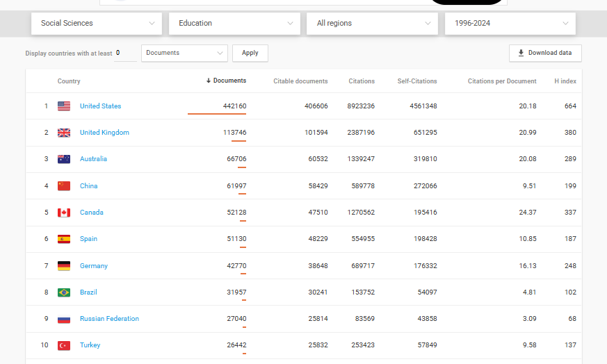Open the Canada country link

coord(91,213)
